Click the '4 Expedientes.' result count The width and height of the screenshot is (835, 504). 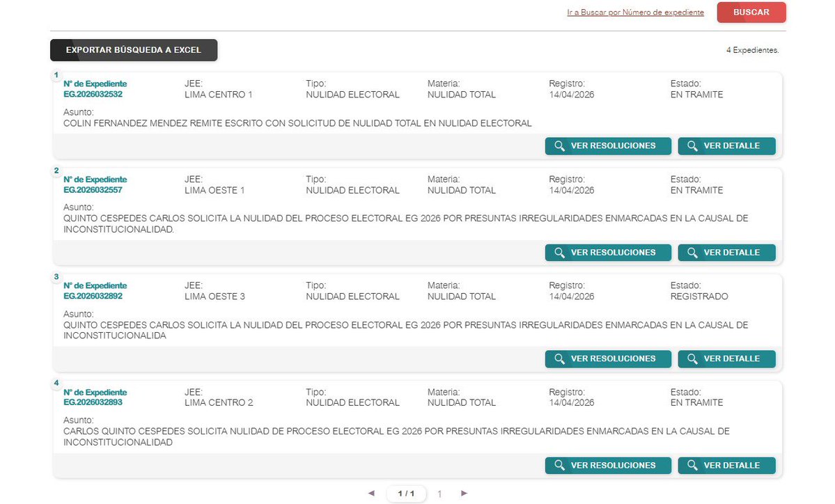coord(752,50)
